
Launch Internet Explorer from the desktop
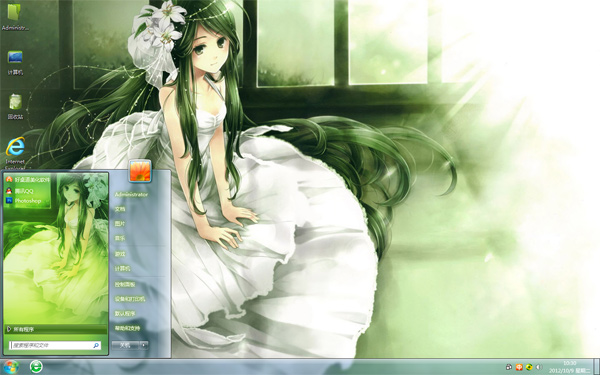(x=15, y=153)
